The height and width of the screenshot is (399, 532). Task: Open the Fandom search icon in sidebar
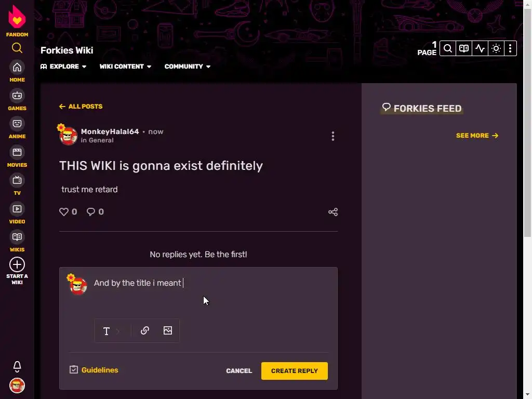[17, 48]
